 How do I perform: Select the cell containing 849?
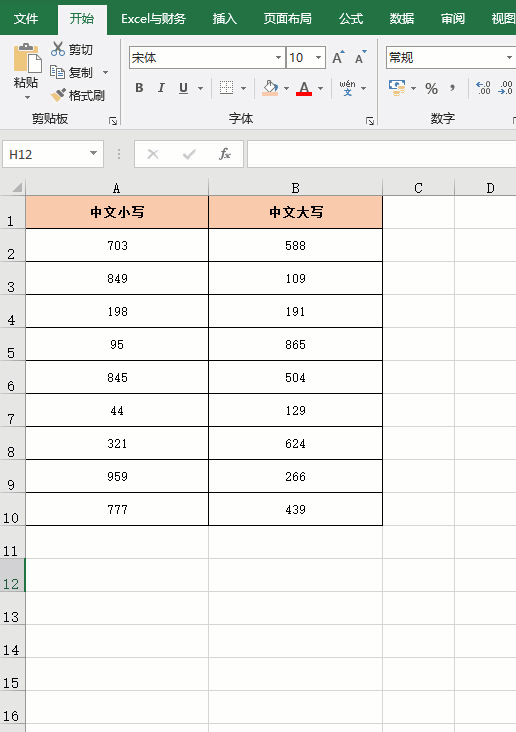pos(117,278)
